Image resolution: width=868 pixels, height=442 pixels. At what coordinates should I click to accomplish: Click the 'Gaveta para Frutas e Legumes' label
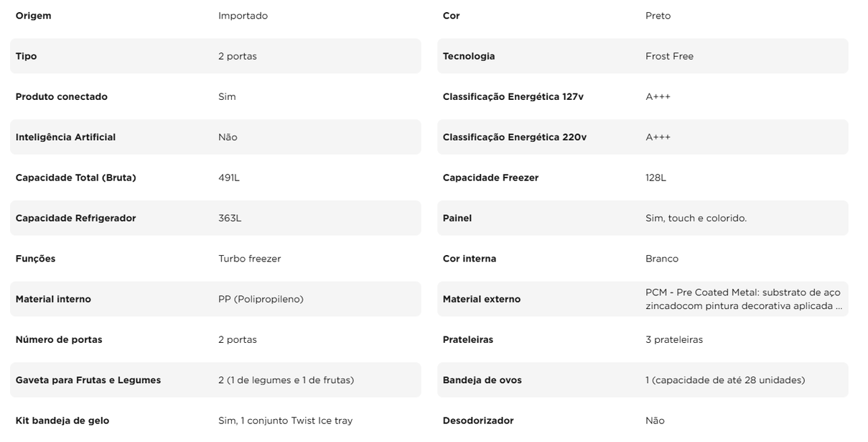(x=88, y=380)
